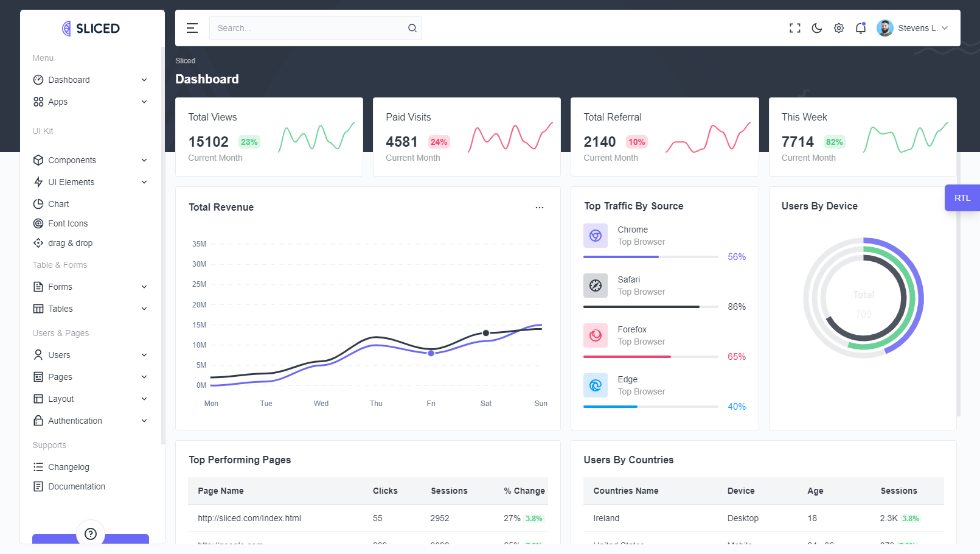Image resolution: width=980 pixels, height=554 pixels.
Task: Click the SLICED logo
Action: coord(91,28)
